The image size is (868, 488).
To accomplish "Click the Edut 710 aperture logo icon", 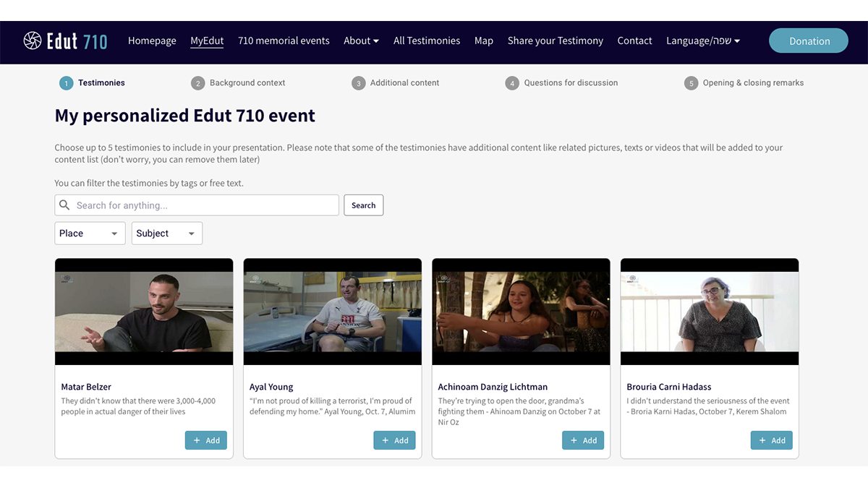I will pyautogui.click(x=33, y=40).
